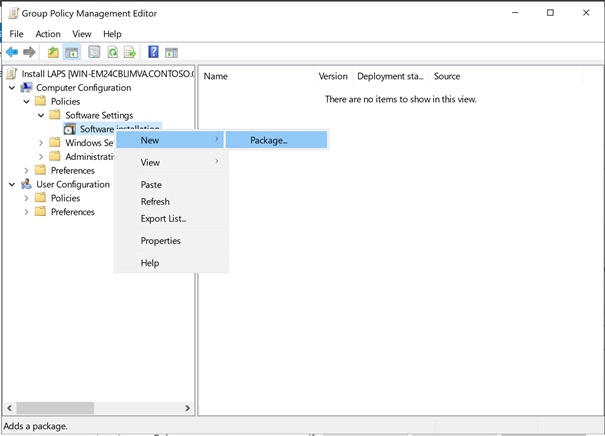
Task: Expand Preferences under Computer Configuration
Action: tap(26, 170)
